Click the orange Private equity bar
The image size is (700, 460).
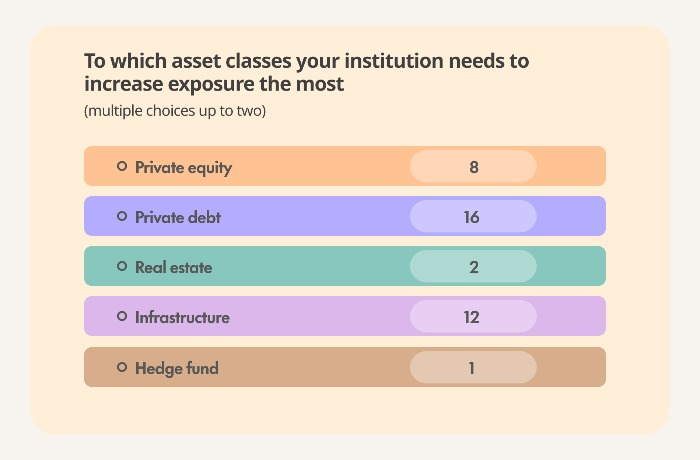345,166
